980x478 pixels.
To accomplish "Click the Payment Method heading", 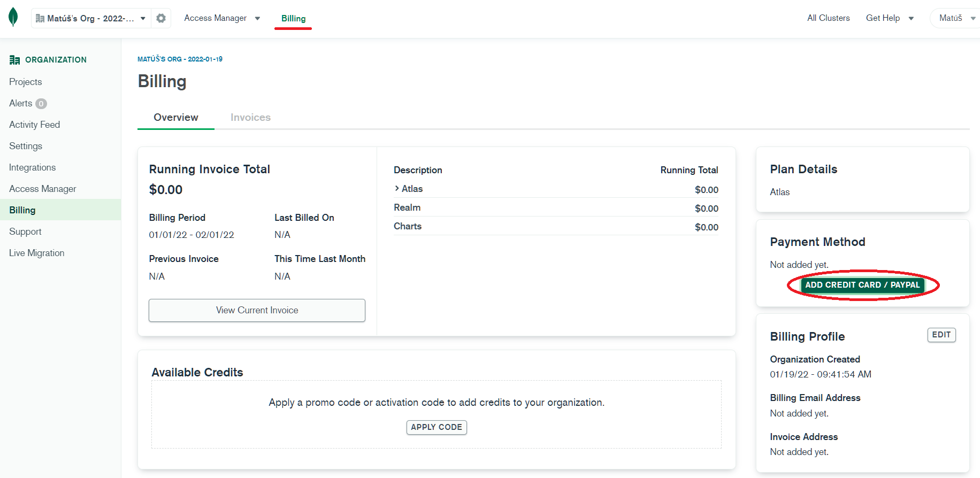I will 817,242.
